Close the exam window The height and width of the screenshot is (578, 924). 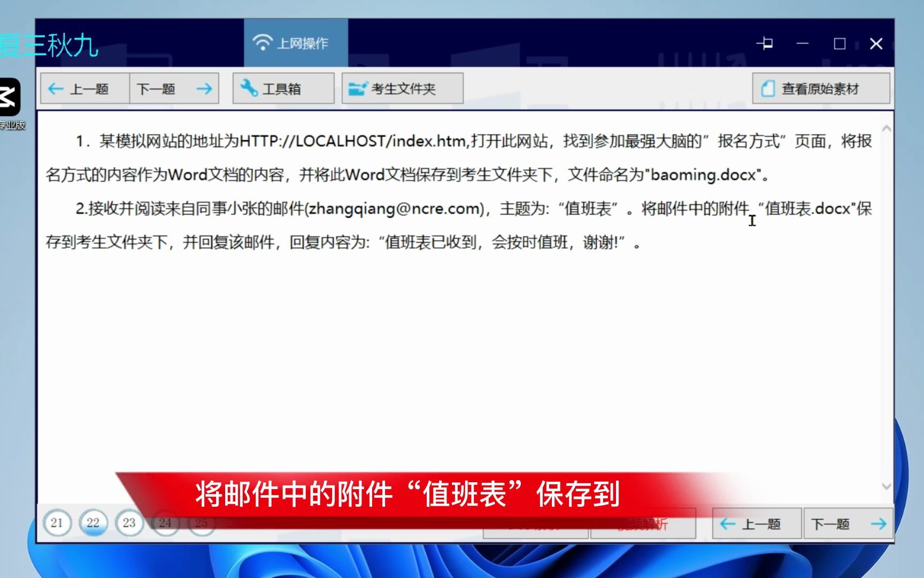pyautogui.click(x=876, y=43)
